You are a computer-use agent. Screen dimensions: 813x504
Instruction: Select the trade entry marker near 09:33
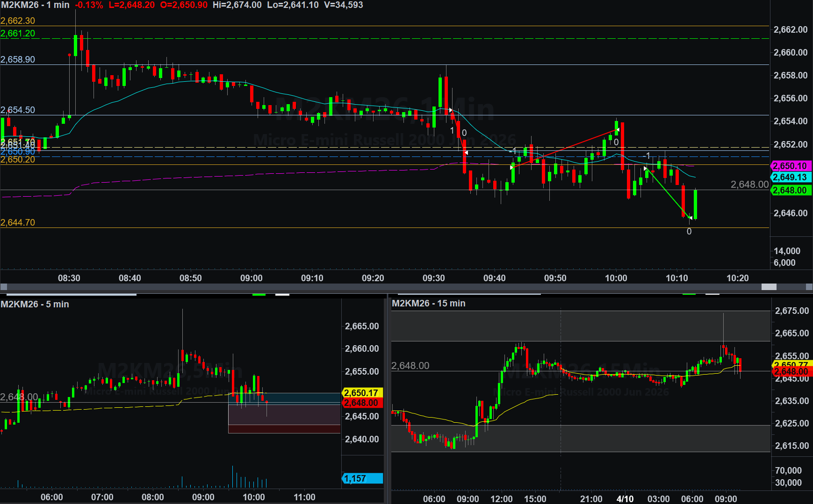pos(451,110)
